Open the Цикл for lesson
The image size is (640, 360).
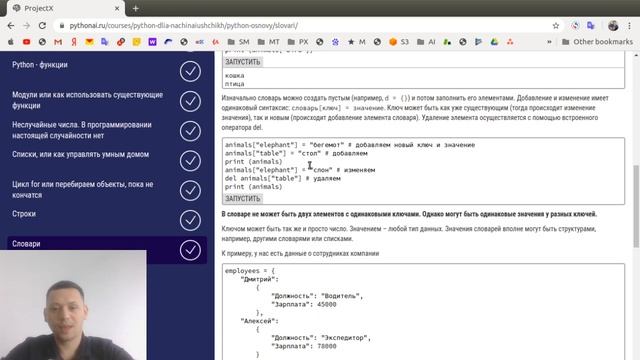82,189
